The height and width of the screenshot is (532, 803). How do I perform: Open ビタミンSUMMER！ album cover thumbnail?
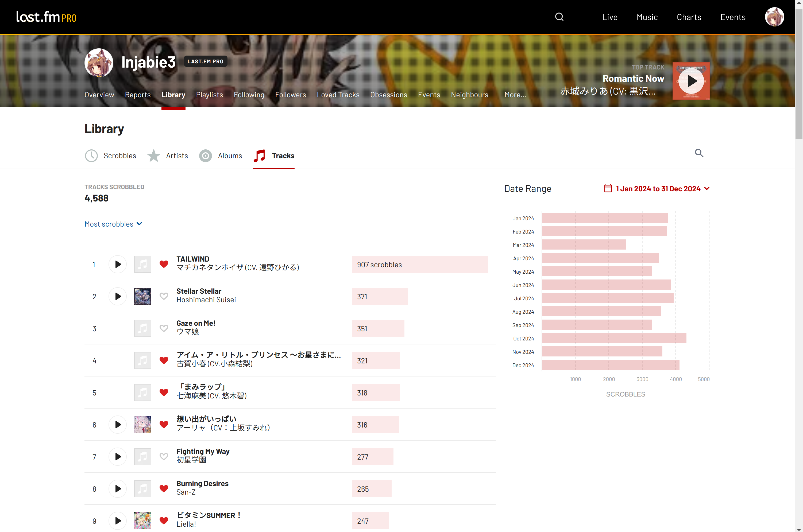coord(142,521)
